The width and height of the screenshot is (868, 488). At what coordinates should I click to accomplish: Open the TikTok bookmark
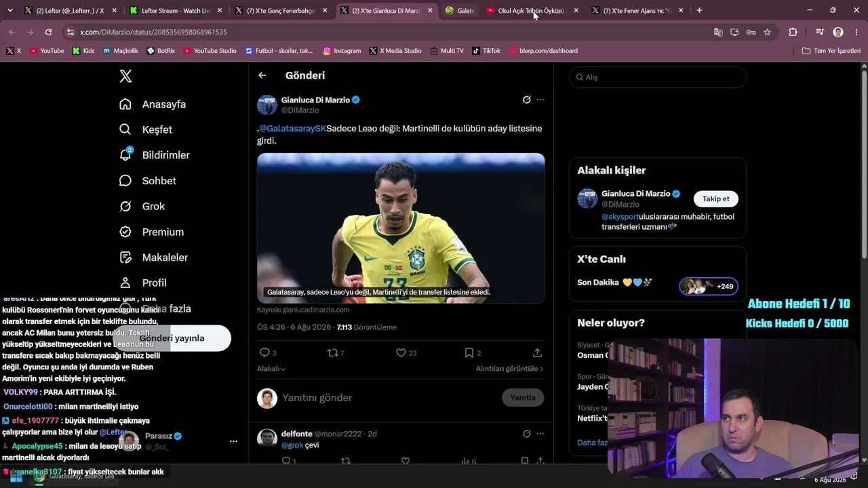coord(486,51)
